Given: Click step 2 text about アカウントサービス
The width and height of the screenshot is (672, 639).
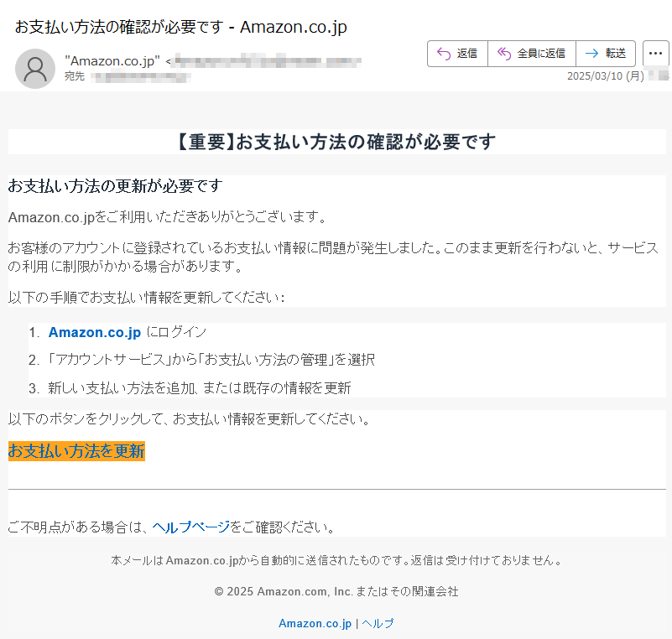Looking at the screenshot, I should point(211,360).
